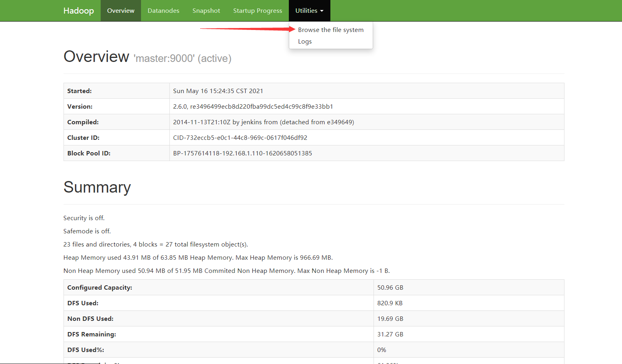
Task: Open the Startup Progress tab
Action: (258, 11)
